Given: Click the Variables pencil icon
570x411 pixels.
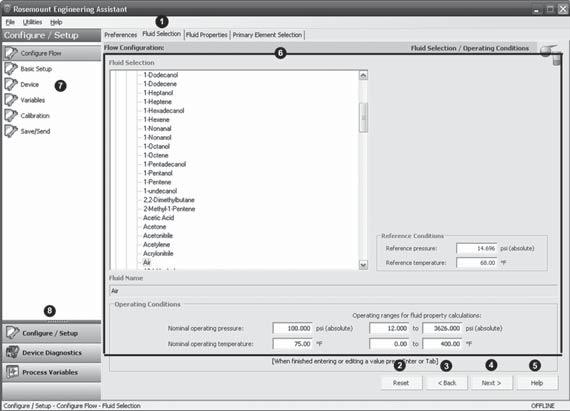Looking at the screenshot, I should pyautogui.click(x=11, y=100).
